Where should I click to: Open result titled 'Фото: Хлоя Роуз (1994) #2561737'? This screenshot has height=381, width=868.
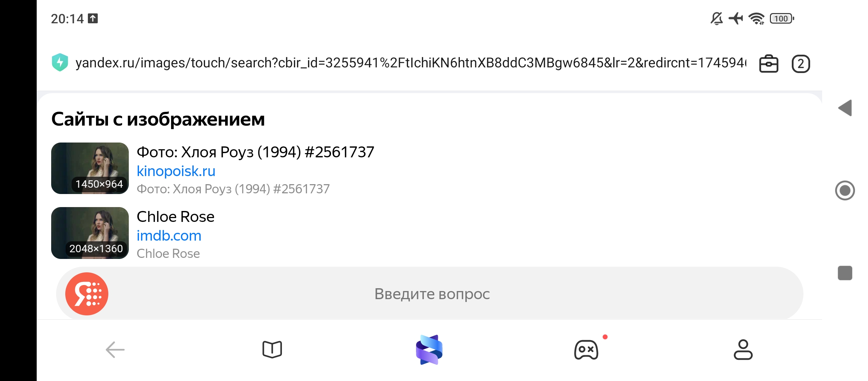[x=255, y=152]
